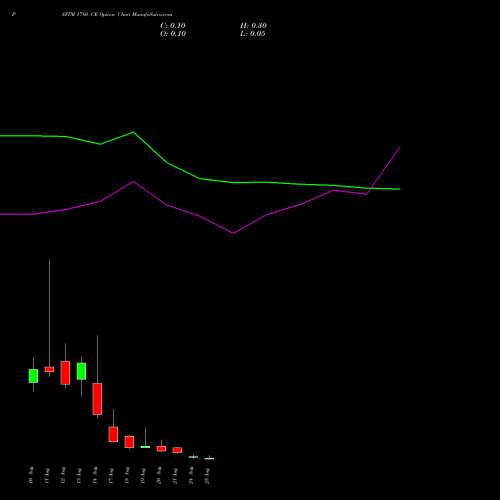Click the '11 Aug' date label
The image size is (500, 500).
click(x=47, y=475)
